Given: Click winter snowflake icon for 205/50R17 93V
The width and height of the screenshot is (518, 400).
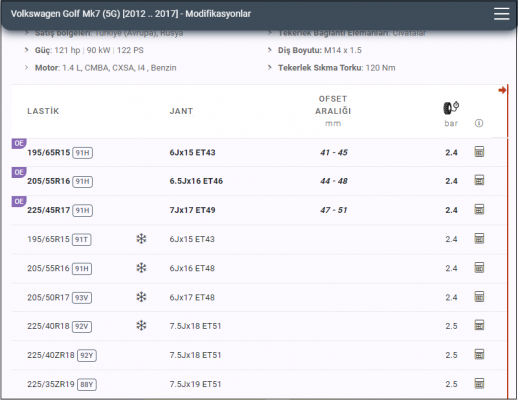Looking at the screenshot, I should pos(141,297).
